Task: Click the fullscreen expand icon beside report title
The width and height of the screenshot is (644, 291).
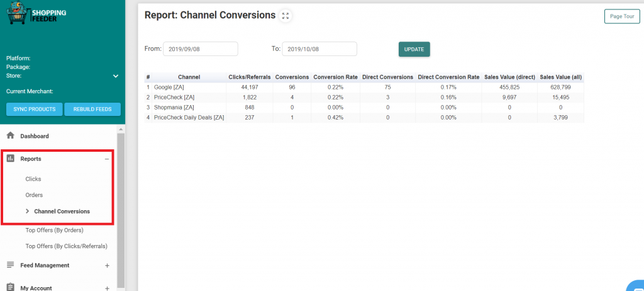Action: (286, 16)
